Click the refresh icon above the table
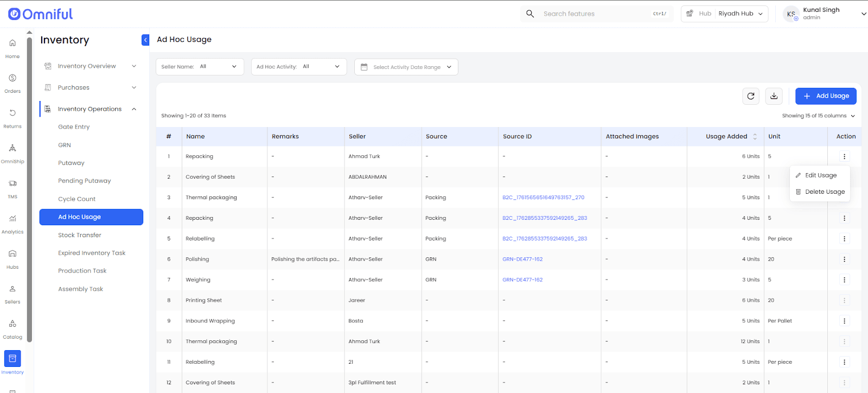 (x=750, y=96)
